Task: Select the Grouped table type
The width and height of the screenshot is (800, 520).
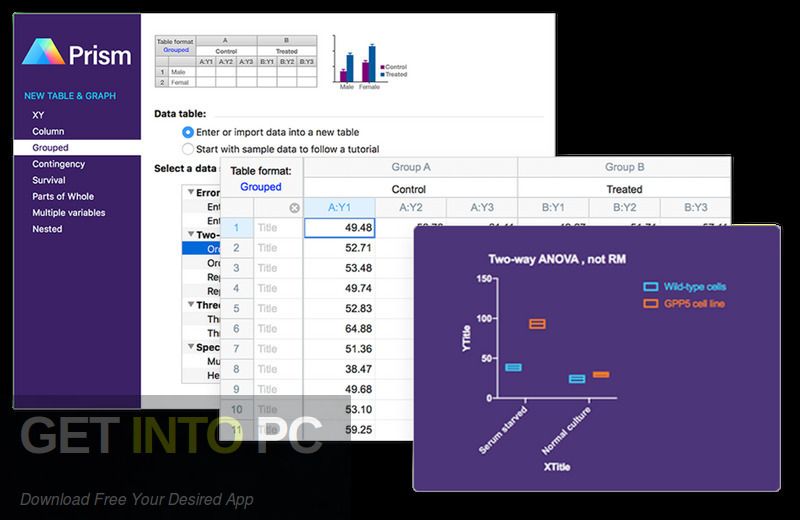Action: tap(77, 147)
